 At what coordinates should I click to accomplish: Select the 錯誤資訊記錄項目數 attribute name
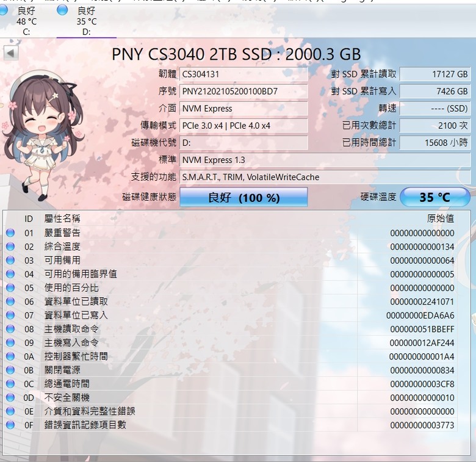coord(85,425)
